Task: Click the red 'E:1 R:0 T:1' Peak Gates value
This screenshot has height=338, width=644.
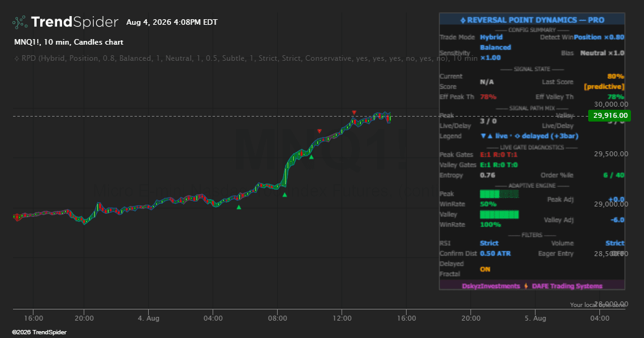Action: [x=498, y=154]
